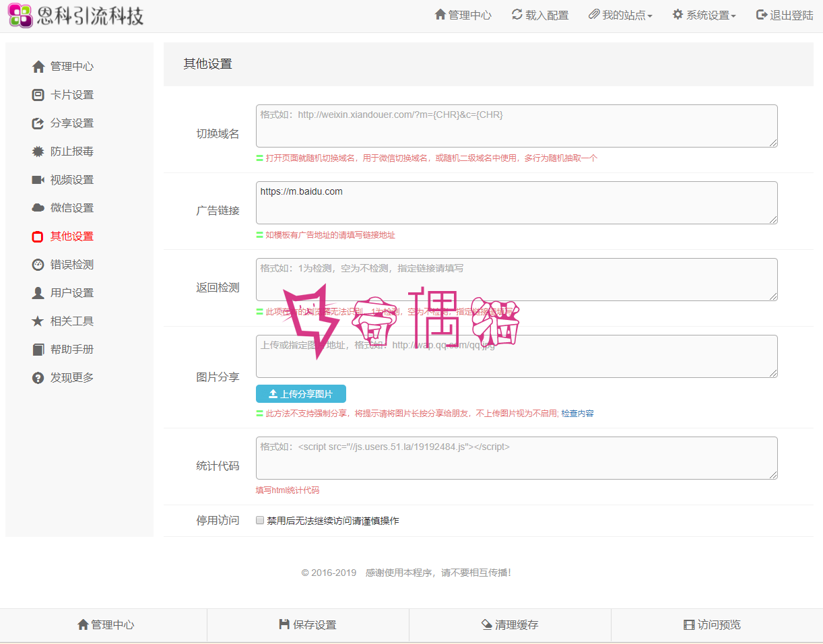Click the 如模板有广告地址 hint text

331,235
